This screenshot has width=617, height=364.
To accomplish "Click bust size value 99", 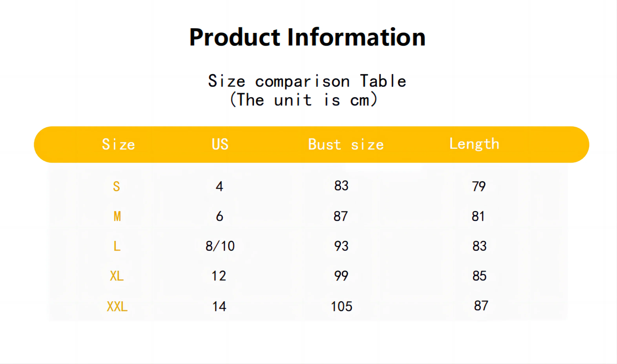I will pyautogui.click(x=341, y=276).
